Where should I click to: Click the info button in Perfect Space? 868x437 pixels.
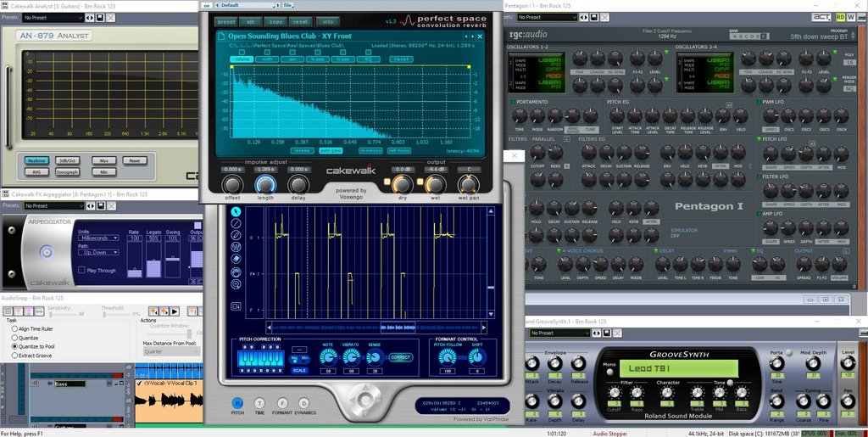tap(328, 21)
